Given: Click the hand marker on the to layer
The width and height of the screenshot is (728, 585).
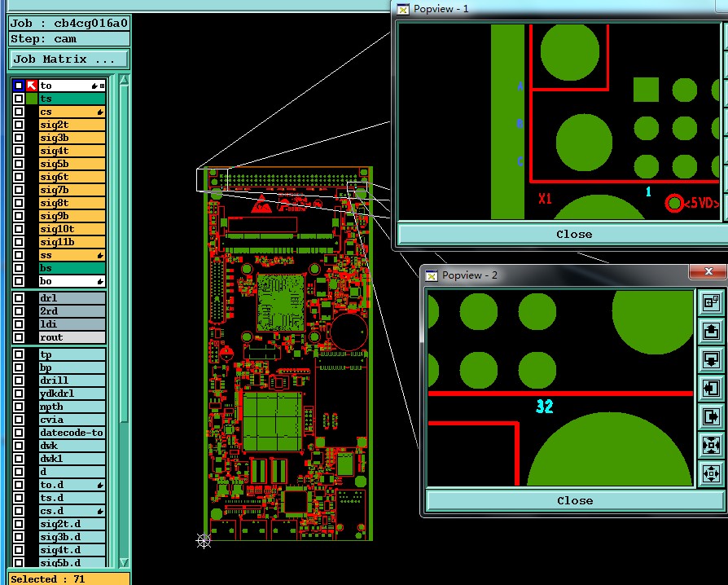Looking at the screenshot, I should [94, 86].
